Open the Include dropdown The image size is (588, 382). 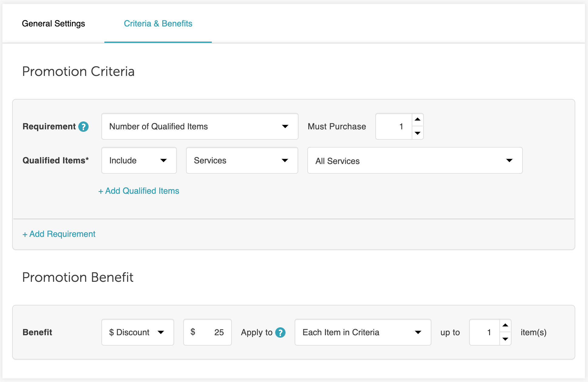tap(139, 160)
